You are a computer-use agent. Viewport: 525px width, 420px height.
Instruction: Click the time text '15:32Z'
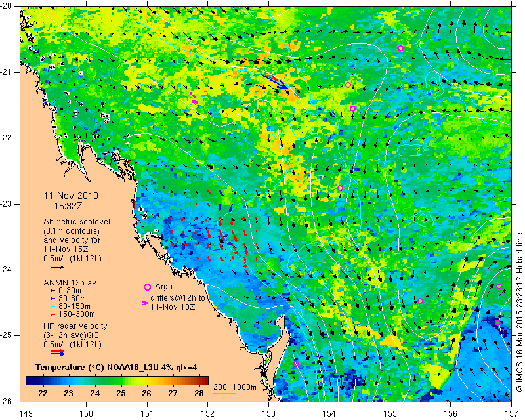[x=68, y=206]
